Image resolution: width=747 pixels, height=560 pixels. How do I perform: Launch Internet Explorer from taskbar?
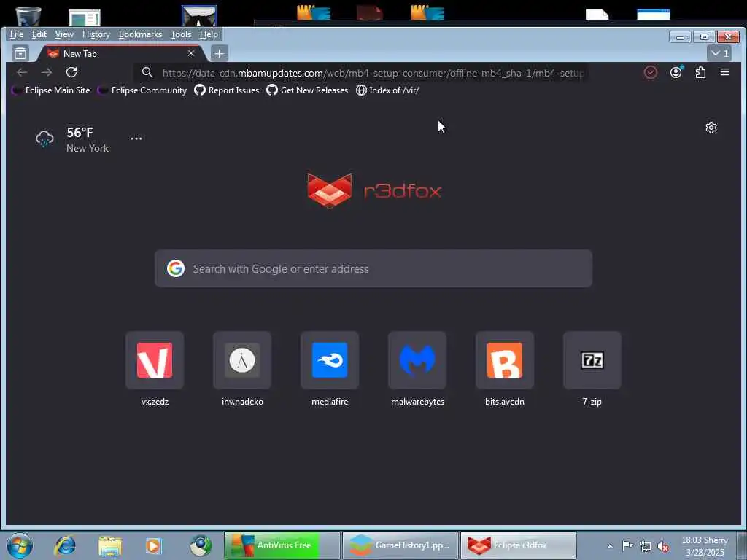coord(65,545)
